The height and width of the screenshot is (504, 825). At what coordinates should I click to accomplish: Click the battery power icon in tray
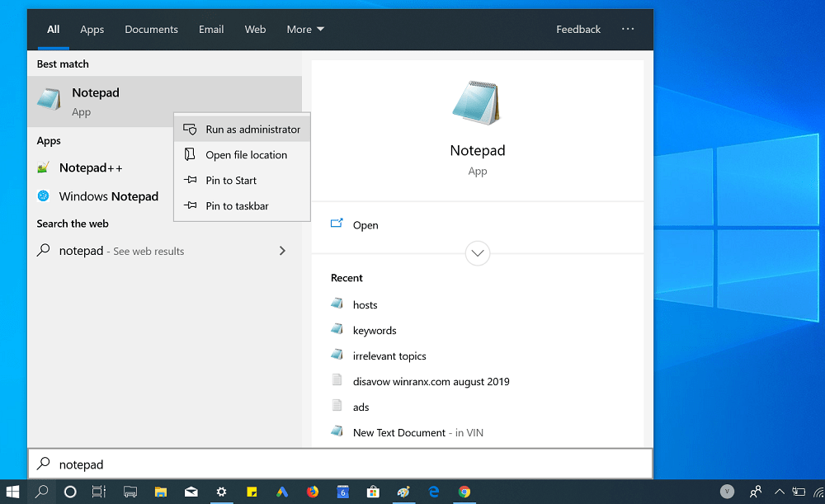799,492
